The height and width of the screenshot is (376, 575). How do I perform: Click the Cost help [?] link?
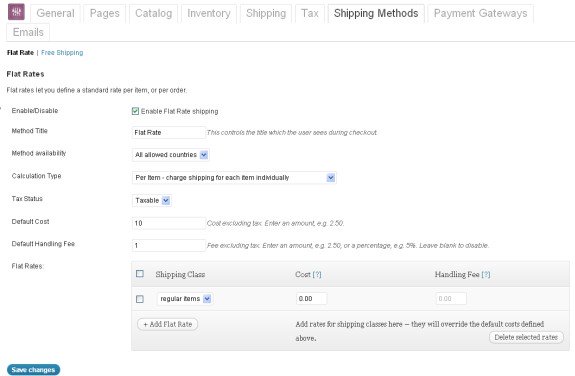[x=317, y=274]
